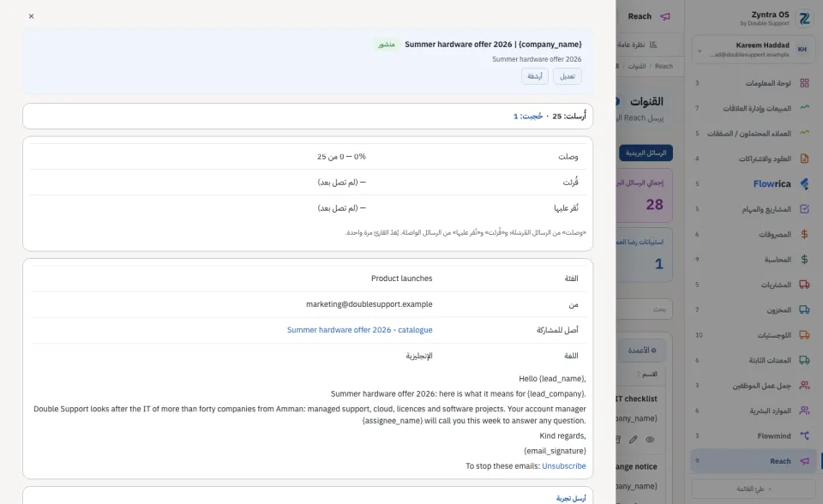Toggle eye preview icon in IT checklist row
Screen dimensions: 823x504
pyautogui.click(x=650, y=440)
